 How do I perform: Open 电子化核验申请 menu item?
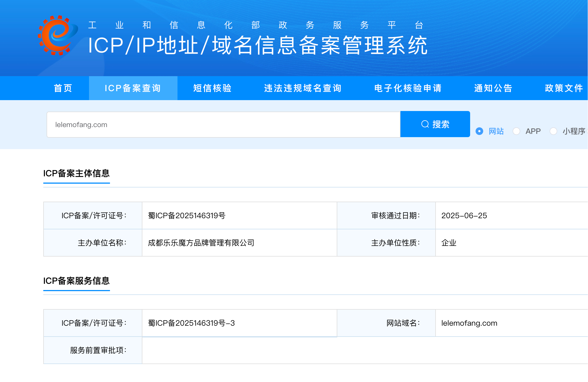[408, 88]
